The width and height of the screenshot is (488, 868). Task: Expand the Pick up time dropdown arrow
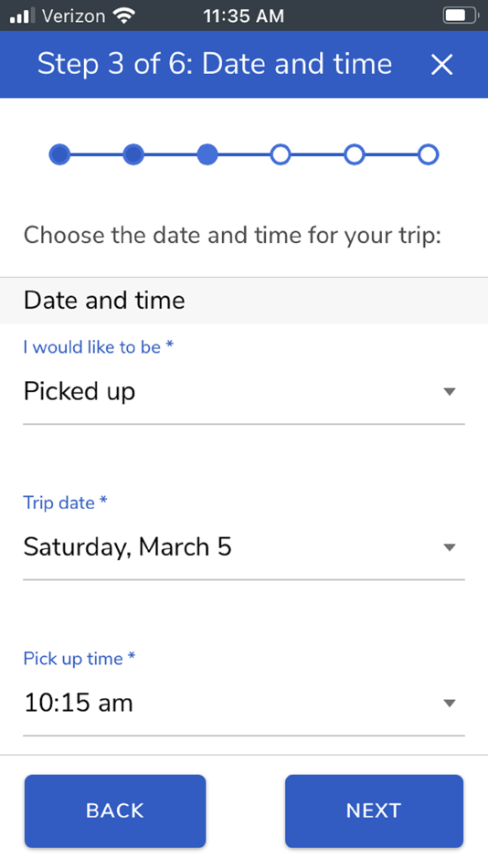tap(450, 703)
